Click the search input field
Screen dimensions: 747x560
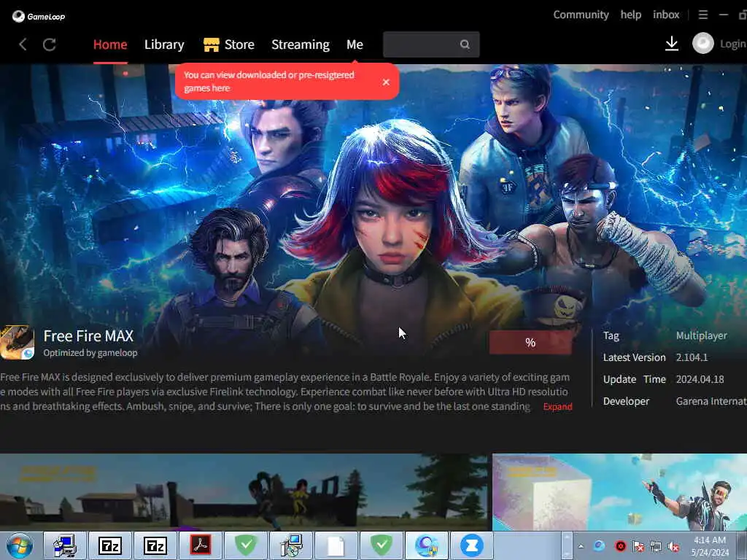coord(431,44)
